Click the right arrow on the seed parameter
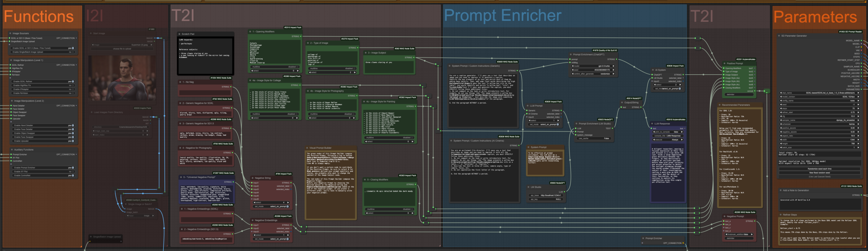 (x=859, y=104)
